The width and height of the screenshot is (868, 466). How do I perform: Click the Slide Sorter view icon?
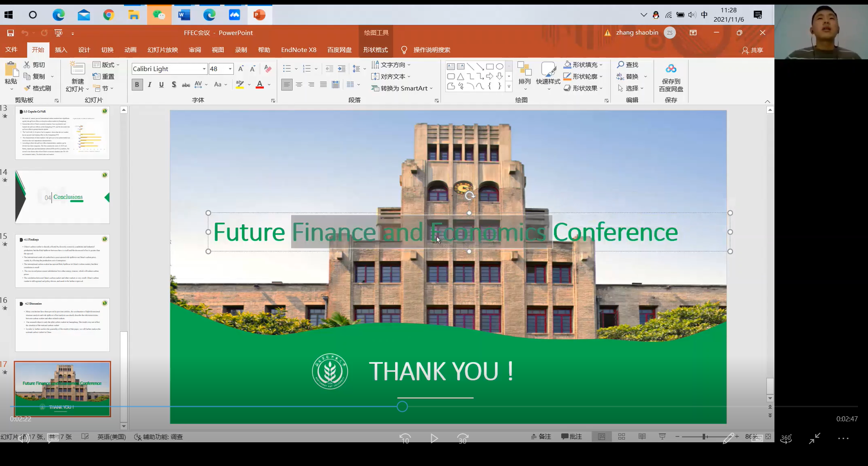click(621, 436)
